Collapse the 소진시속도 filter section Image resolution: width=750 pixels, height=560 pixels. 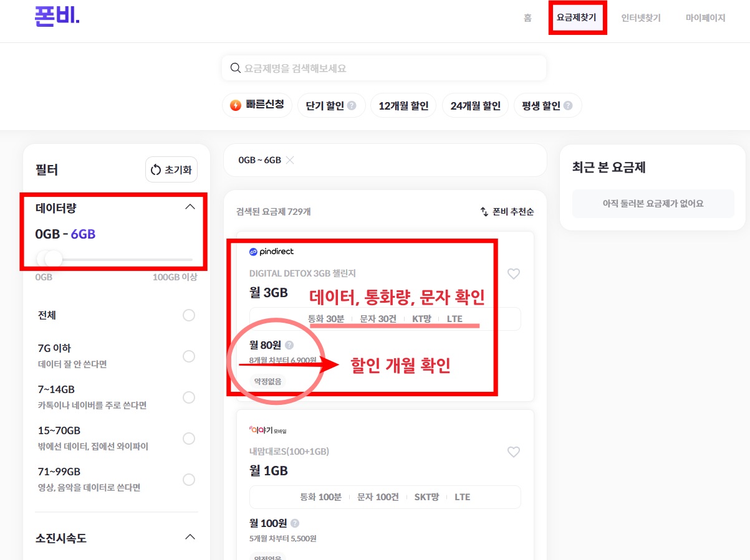190,536
